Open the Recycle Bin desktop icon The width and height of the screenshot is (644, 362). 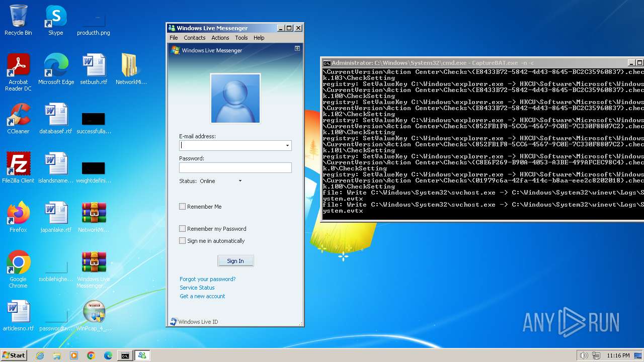tap(18, 20)
